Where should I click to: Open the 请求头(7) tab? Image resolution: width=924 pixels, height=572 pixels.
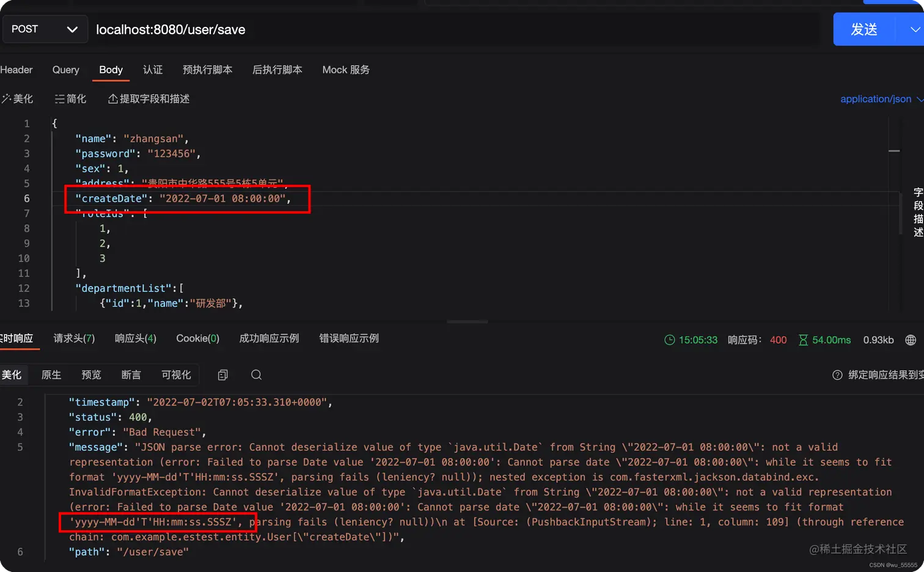(74, 339)
